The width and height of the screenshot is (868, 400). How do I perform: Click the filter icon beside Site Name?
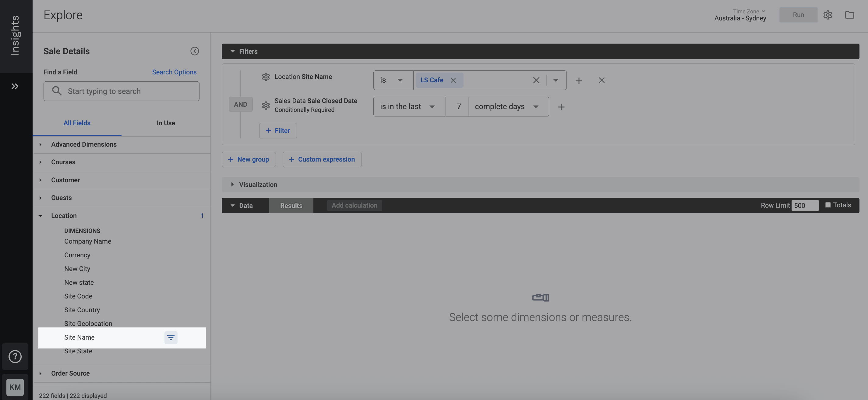point(171,337)
